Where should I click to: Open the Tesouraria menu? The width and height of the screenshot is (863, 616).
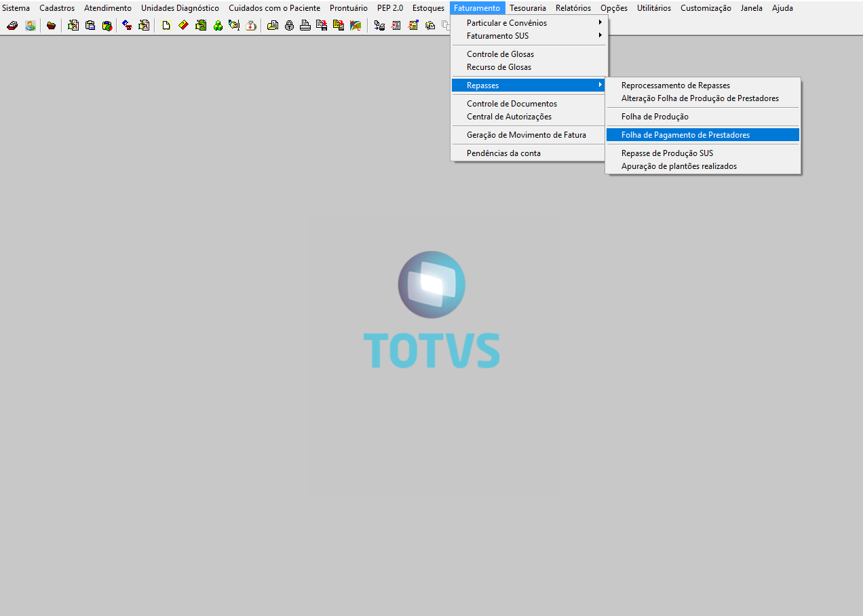(527, 8)
